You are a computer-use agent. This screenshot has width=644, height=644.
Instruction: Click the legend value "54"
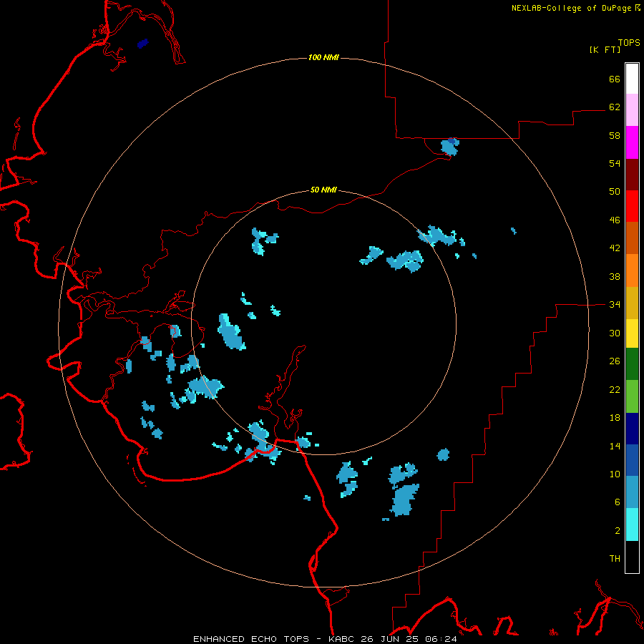615,163
